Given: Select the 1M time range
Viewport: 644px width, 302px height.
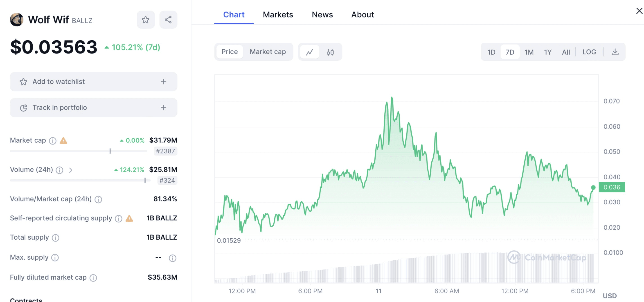Looking at the screenshot, I should pyautogui.click(x=529, y=52).
